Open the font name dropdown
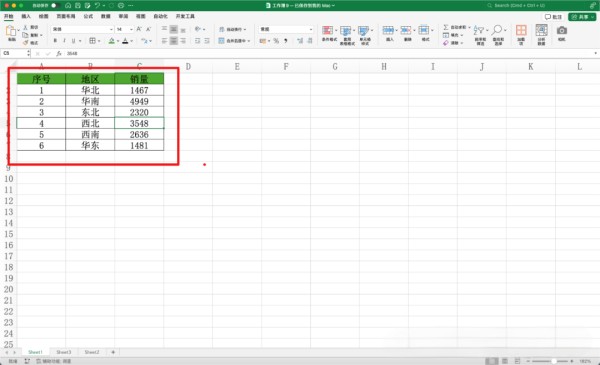This screenshot has height=365, width=600. pyautogui.click(x=111, y=29)
